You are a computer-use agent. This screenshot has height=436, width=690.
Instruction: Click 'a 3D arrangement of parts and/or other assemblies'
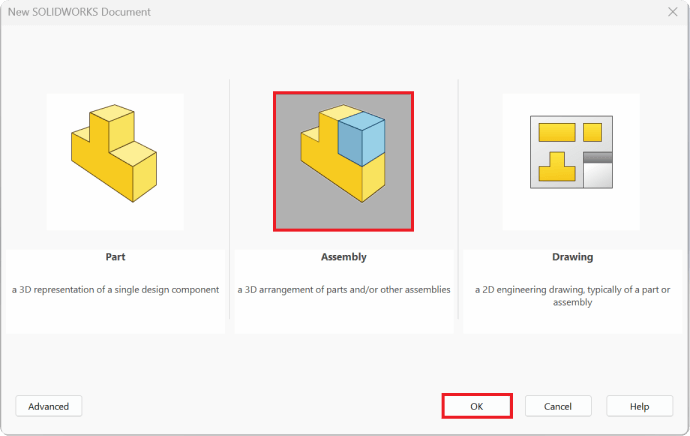click(x=344, y=290)
